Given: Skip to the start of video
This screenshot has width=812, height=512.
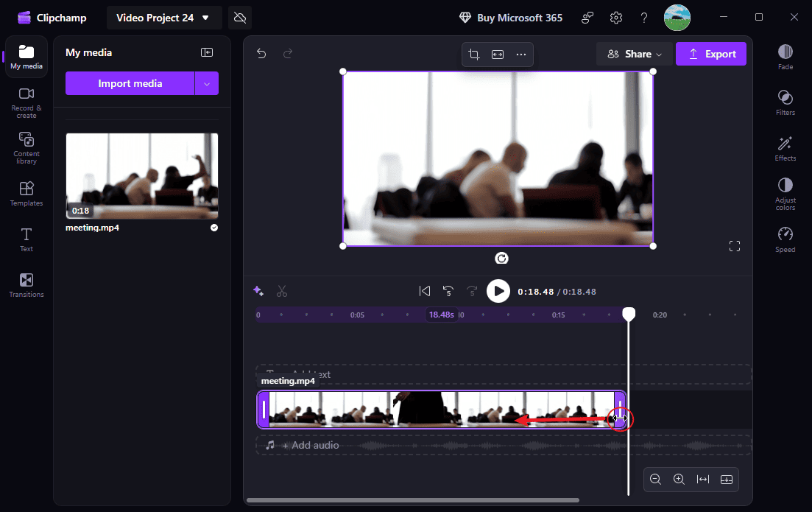Looking at the screenshot, I should [425, 291].
